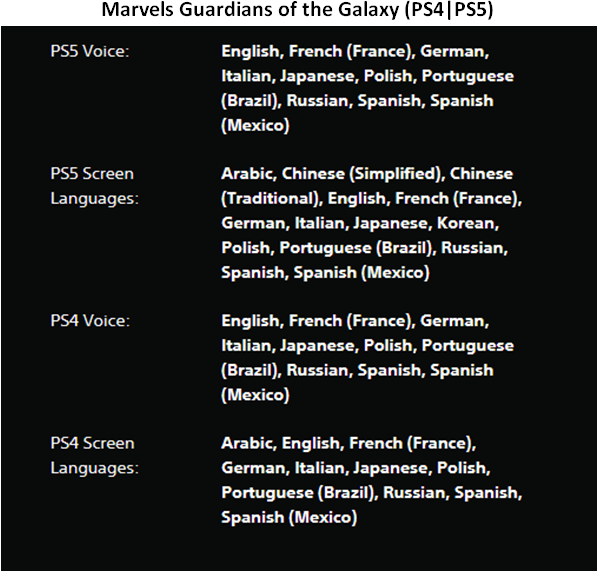
Task: Click the Marvels Guardians of the Galaxy title
Action: click(297, 10)
